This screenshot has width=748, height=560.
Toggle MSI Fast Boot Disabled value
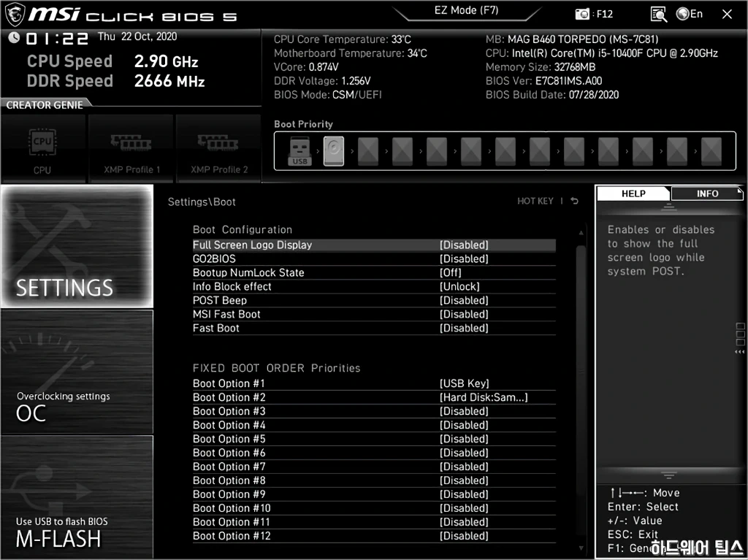point(464,315)
